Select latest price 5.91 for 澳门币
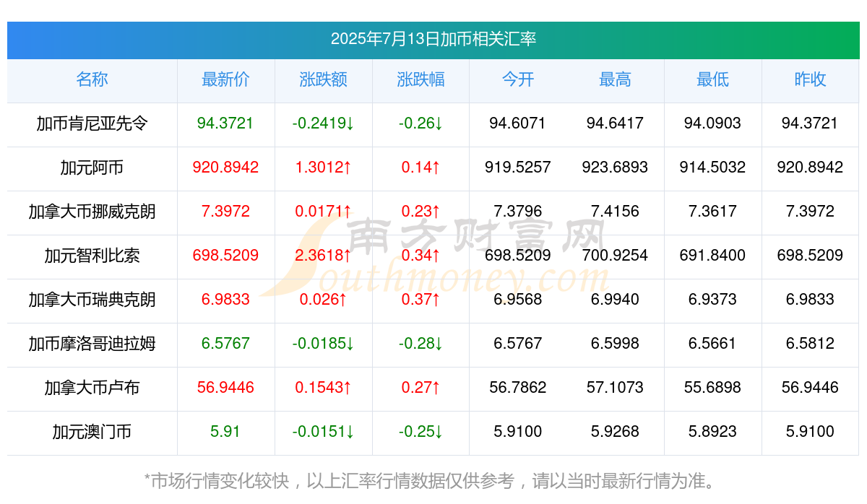Viewport: 867px width, 504px height. 225,432
